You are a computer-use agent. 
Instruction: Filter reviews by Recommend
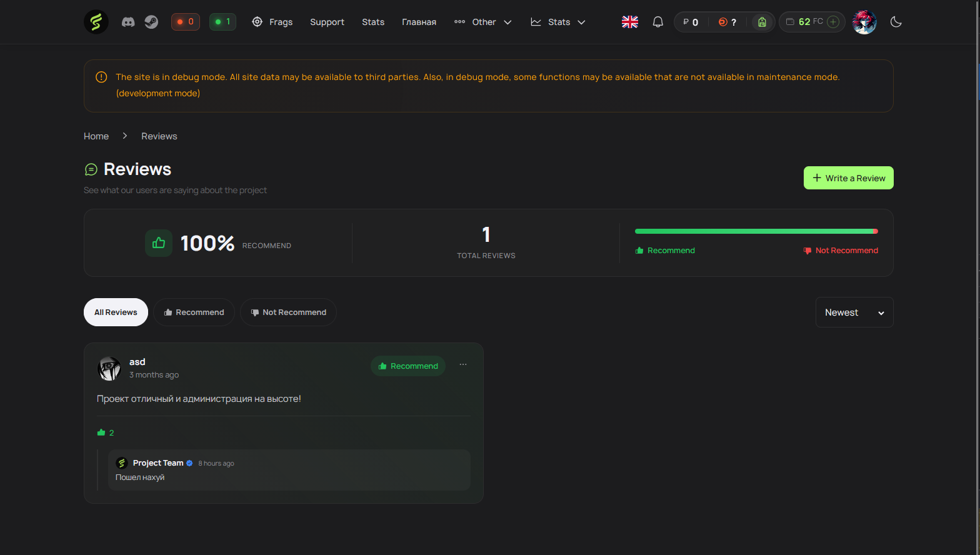[194, 312]
